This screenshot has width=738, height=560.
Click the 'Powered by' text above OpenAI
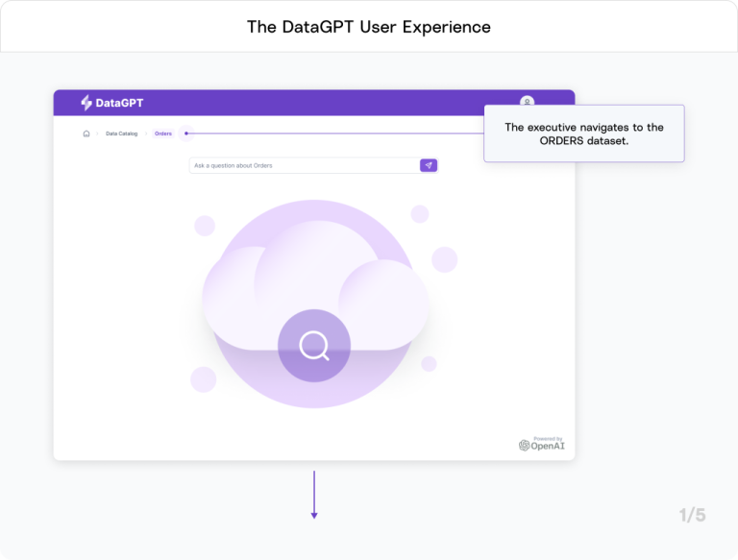tap(548, 438)
